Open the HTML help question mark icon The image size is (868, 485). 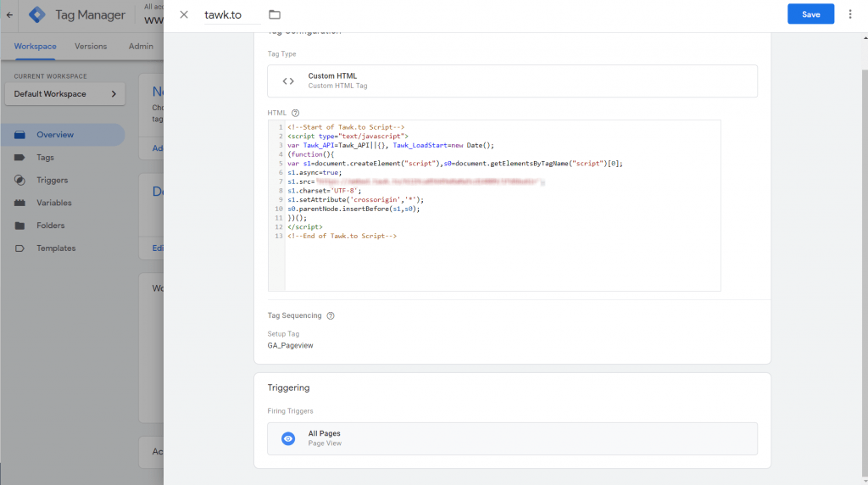pos(295,113)
